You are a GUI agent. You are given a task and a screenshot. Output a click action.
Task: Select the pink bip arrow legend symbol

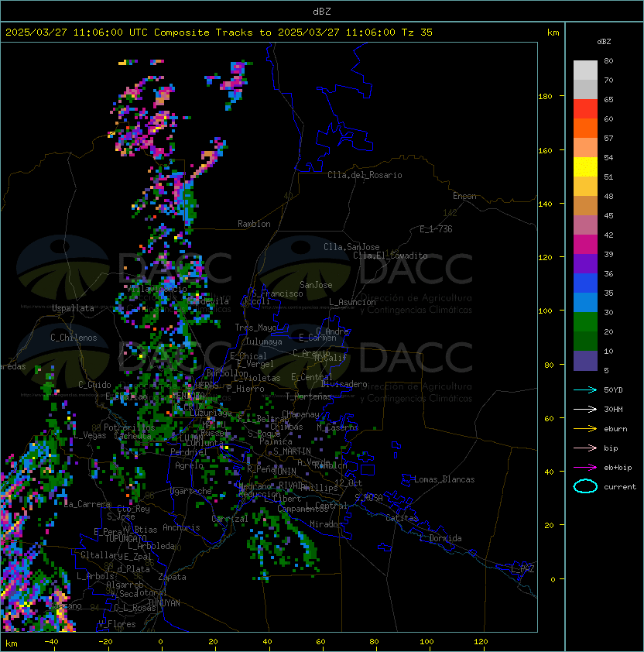(x=585, y=448)
